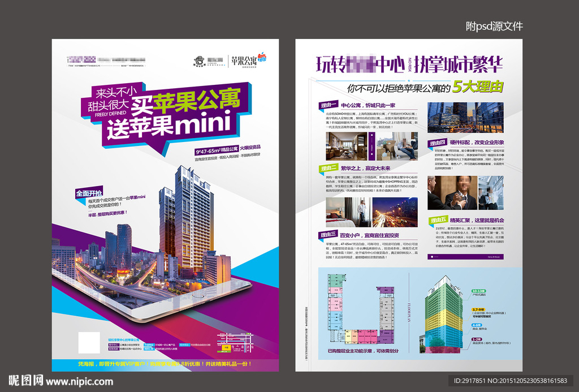Image resolution: width=579 pixels, height=392 pixels.
Task: Click the living room interior photo
Action: [347, 147]
